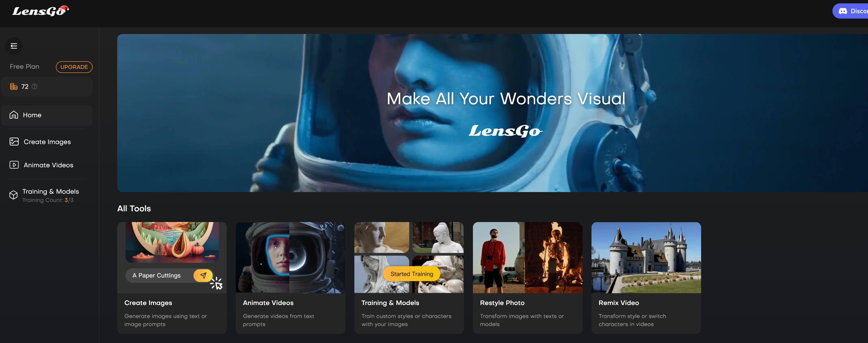This screenshot has height=343, width=868.
Task: Open the Animate Videos card title
Action: pos(268,303)
